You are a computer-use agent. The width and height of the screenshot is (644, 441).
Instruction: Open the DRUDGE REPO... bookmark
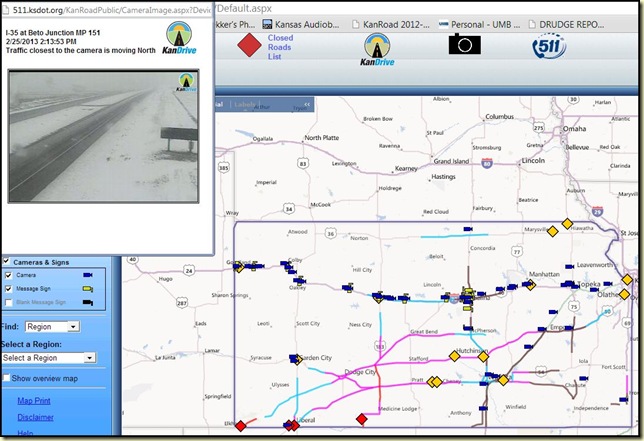click(566, 25)
